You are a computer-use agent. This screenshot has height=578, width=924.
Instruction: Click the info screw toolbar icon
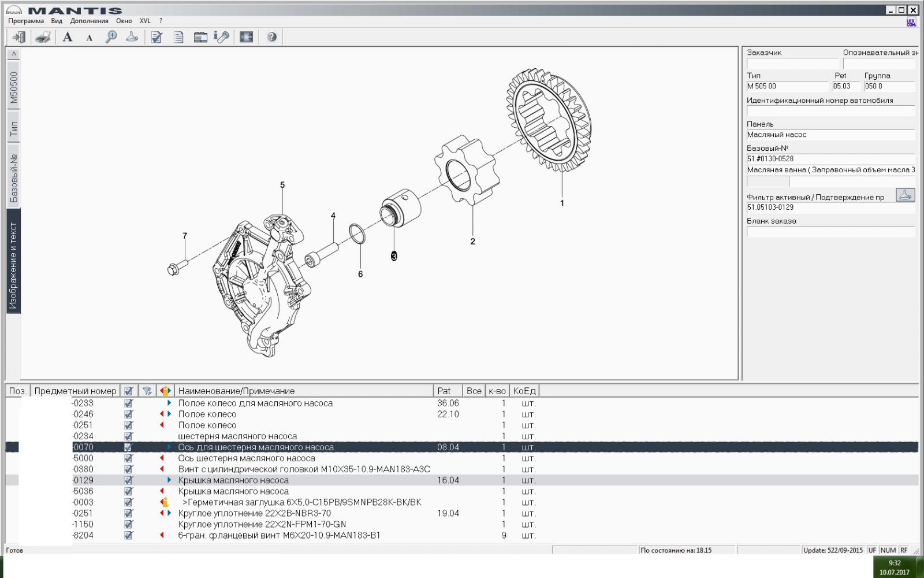(x=222, y=37)
